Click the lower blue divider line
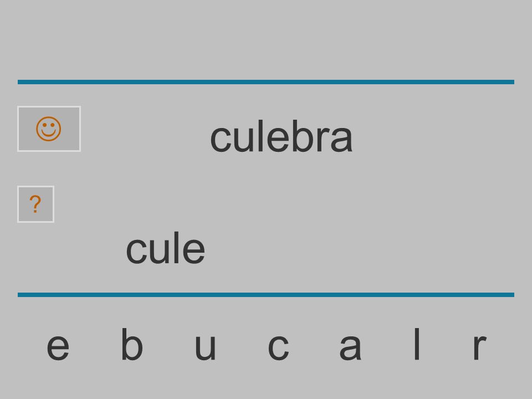This screenshot has height=399, width=532. 266,294
